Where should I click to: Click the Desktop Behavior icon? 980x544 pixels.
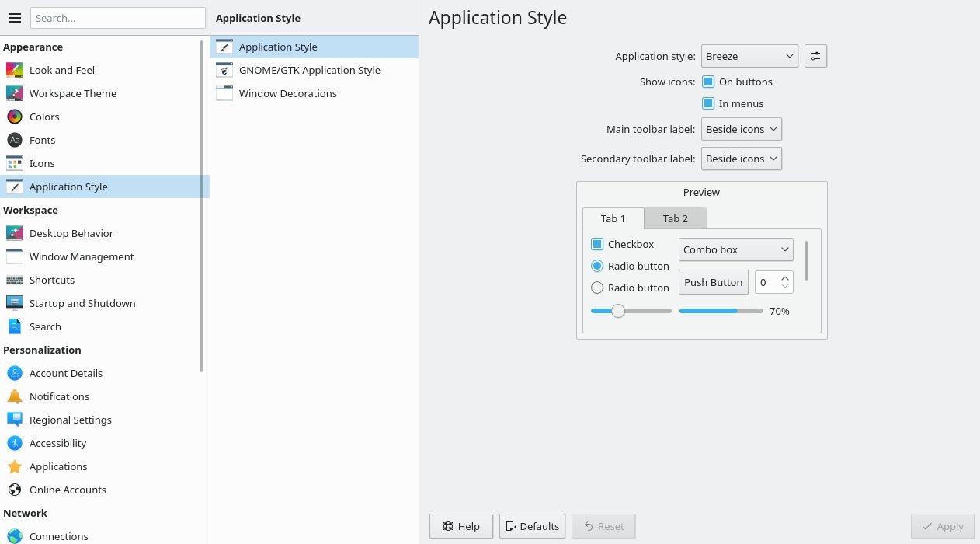[15, 233]
